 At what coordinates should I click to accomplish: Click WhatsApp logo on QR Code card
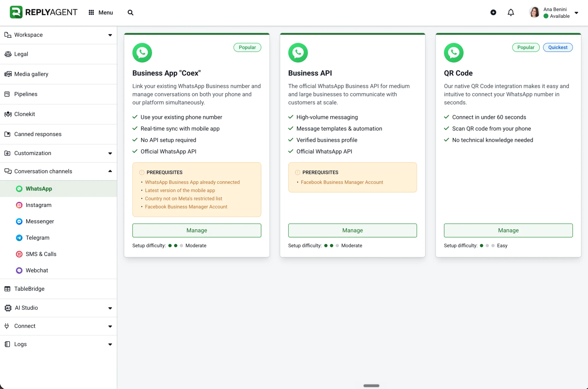click(x=454, y=53)
